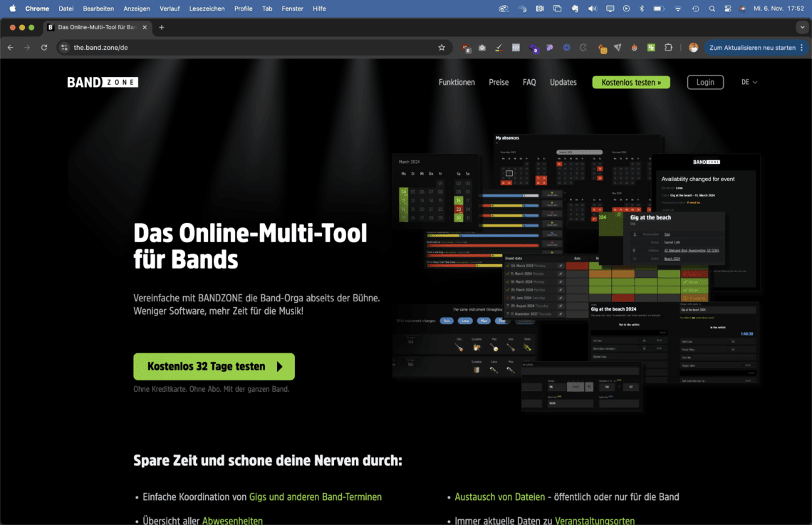Open a new browser tab with plus icon
This screenshot has width=812, height=525.
[x=162, y=27]
